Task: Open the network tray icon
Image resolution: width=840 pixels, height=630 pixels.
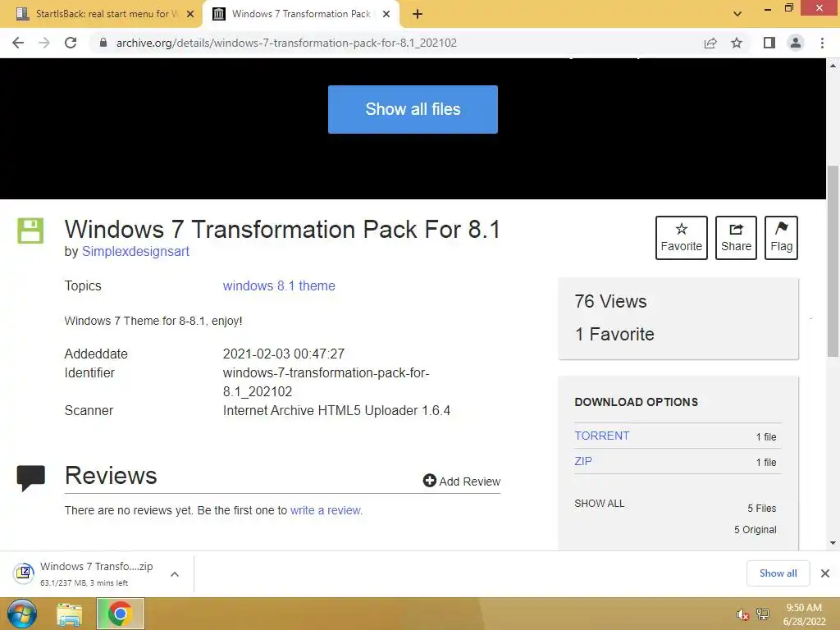Action: [x=763, y=614]
